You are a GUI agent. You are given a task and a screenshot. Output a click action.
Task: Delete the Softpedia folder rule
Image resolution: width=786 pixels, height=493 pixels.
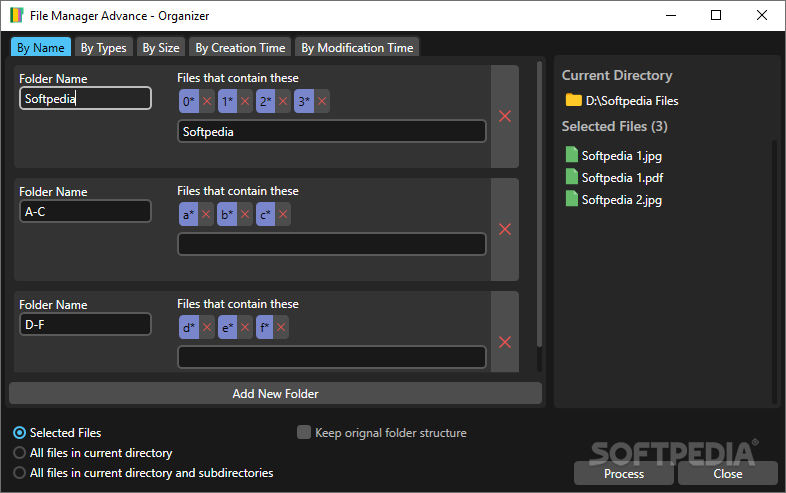pyautogui.click(x=505, y=116)
